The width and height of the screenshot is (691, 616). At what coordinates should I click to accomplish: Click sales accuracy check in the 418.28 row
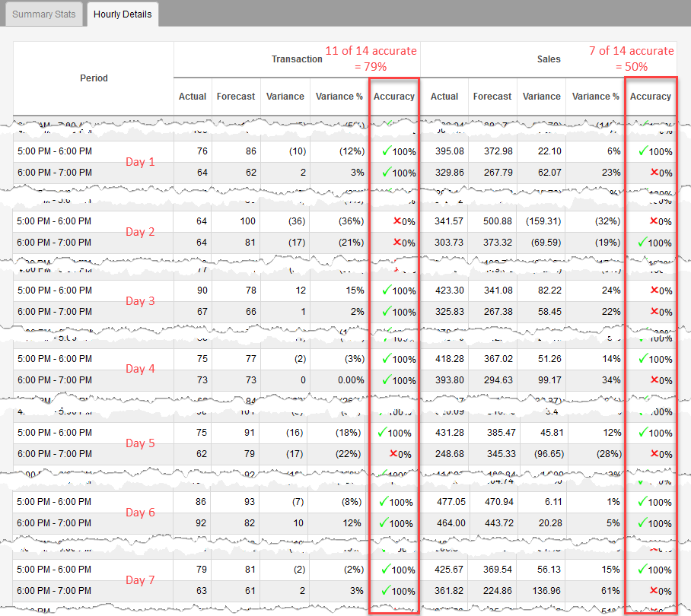tap(643, 358)
